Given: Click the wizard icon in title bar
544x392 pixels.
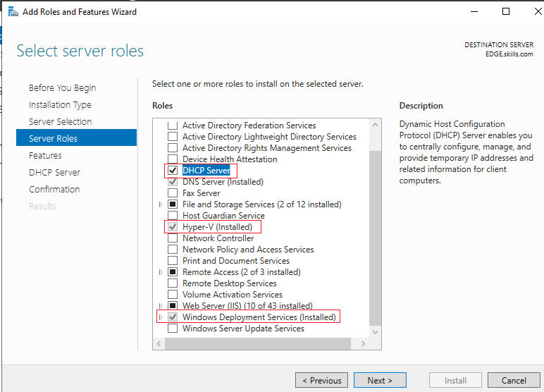Looking at the screenshot, I should coord(13,12).
